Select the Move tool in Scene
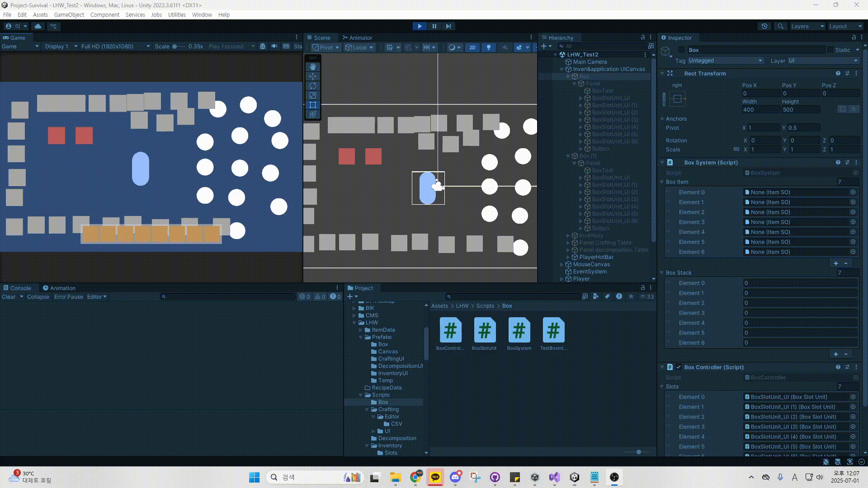The height and width of the screenshot is (488, 868). [312, 76]
